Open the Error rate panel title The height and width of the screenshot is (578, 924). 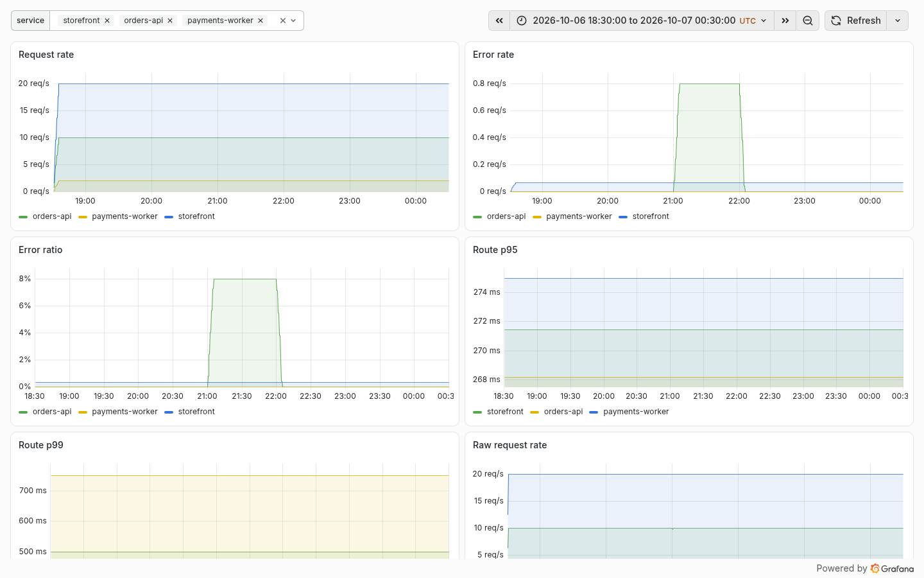pos(493,55)
